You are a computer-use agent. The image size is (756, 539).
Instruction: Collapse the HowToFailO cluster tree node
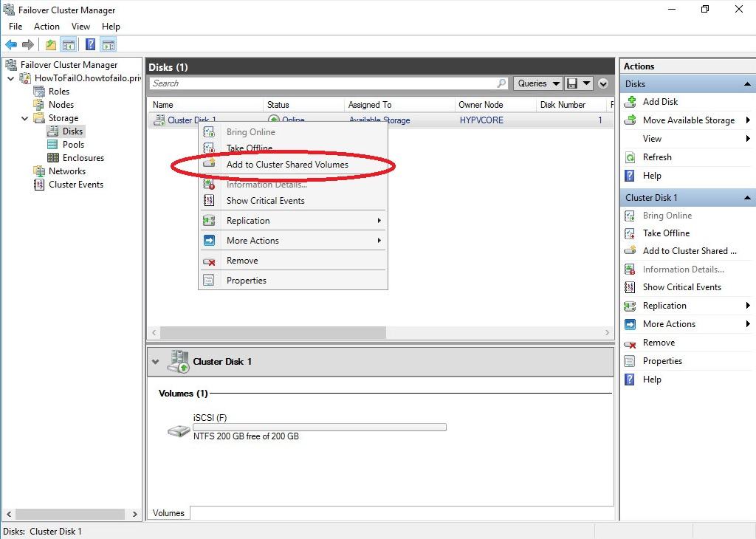tap(11, 78)
